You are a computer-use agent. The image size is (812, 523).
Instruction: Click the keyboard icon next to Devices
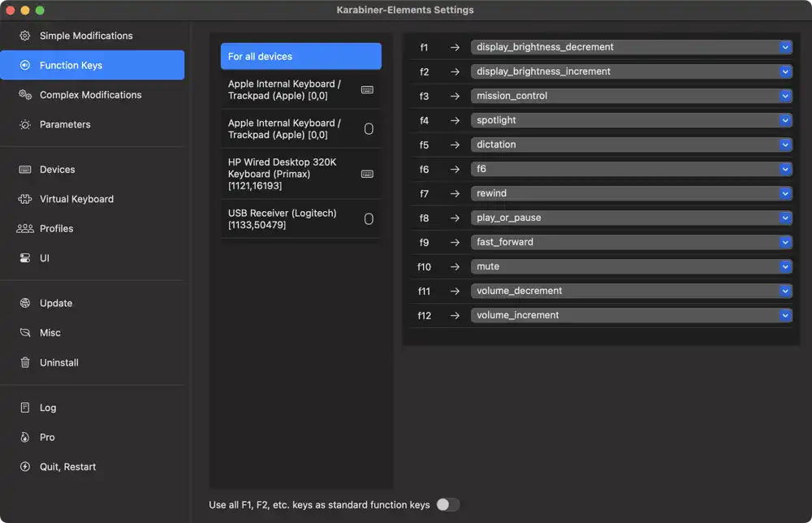tap(25, 170)
